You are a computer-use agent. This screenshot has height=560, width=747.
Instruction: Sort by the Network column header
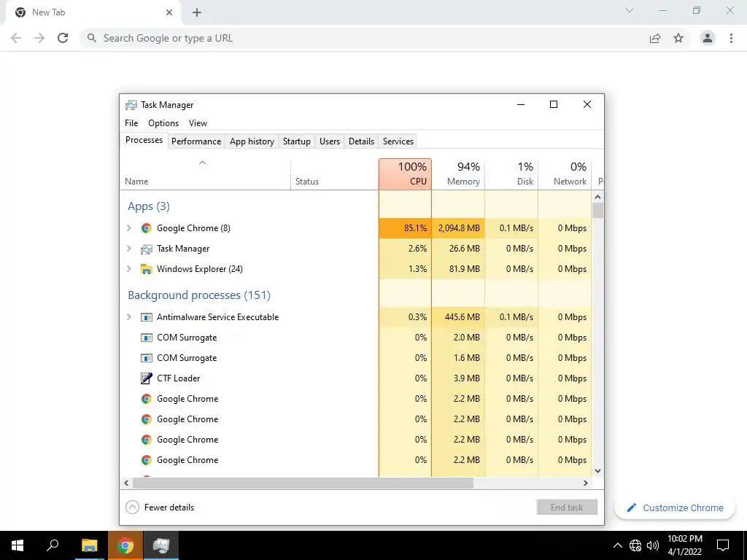click(x=565, y=174)
